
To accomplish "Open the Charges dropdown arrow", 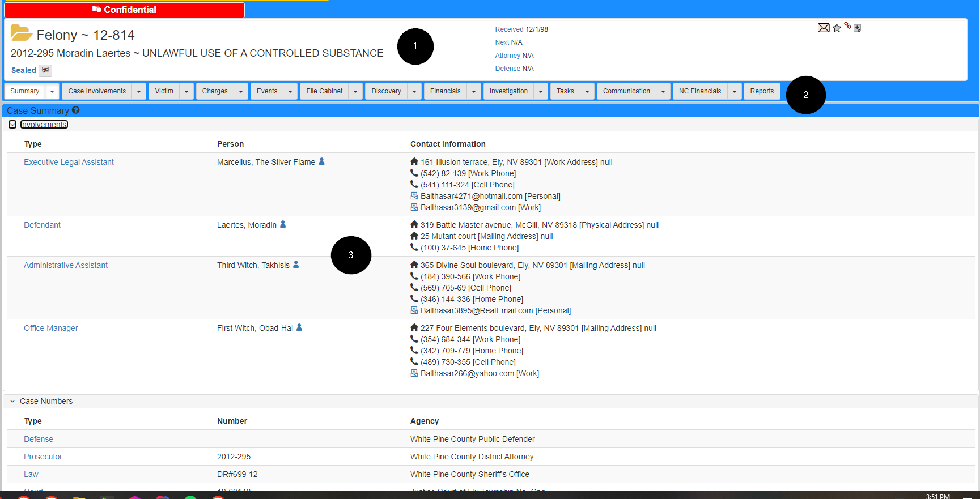I will pyautogui.click(x=241, y=91).
